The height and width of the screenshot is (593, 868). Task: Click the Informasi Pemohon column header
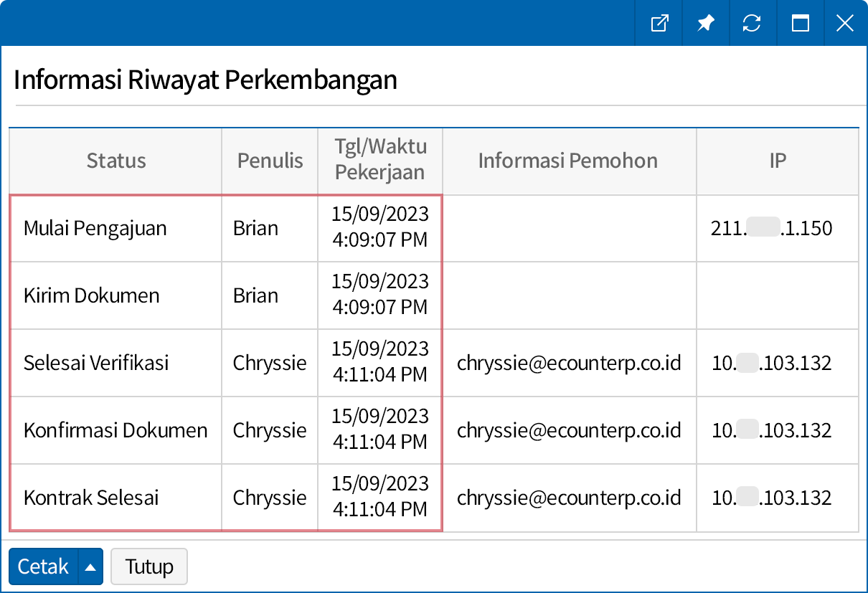point(569,161)
